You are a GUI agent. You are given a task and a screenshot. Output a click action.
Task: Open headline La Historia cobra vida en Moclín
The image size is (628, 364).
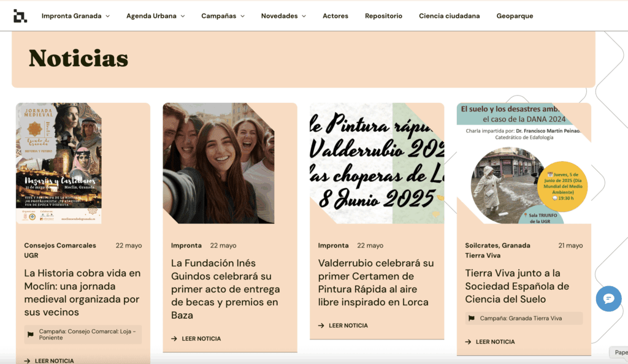coord(83,292)
